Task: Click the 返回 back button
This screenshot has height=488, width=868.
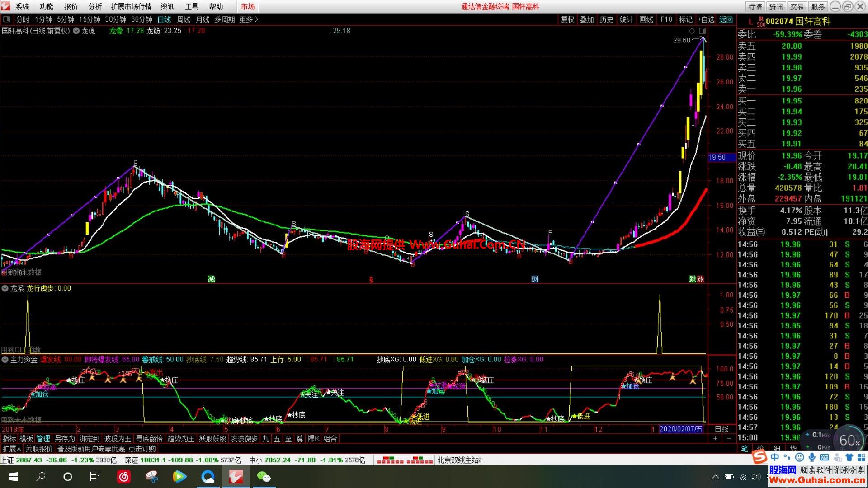Action: click(x=726, y=19)
